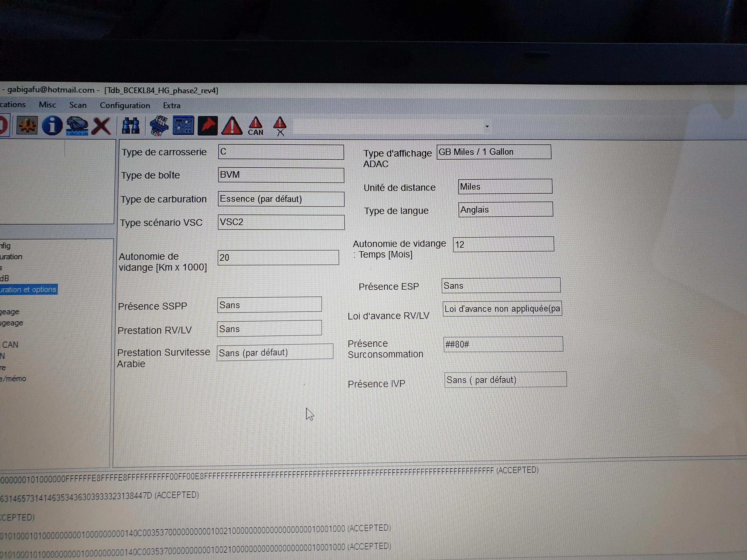747x560 pixels.
Task: Expand the toolbar dropdown arrow
Action: point(487,127)
